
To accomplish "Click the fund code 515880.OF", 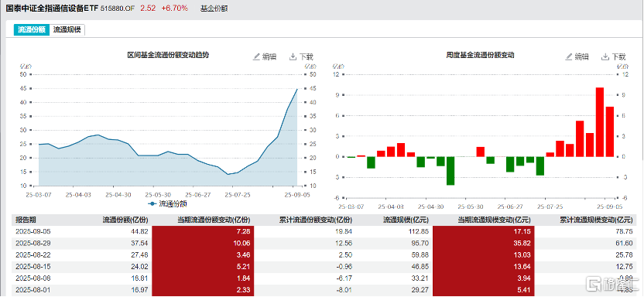I will 118,8.
